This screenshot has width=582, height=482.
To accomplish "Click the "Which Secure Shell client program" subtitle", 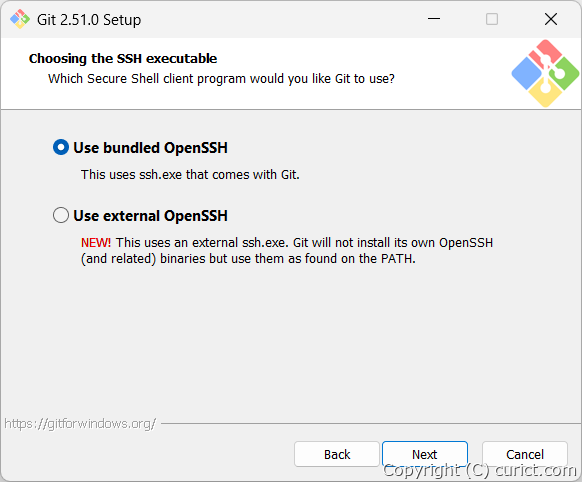I will (221, 79).
